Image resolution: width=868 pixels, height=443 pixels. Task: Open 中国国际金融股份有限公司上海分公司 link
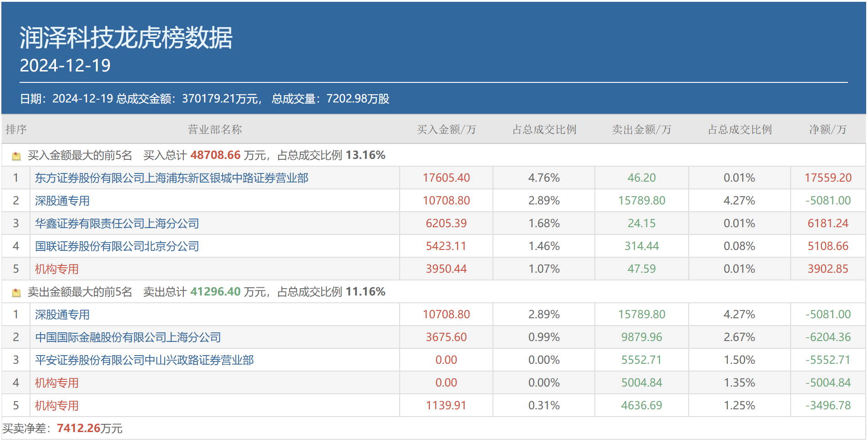coord(127,337)
